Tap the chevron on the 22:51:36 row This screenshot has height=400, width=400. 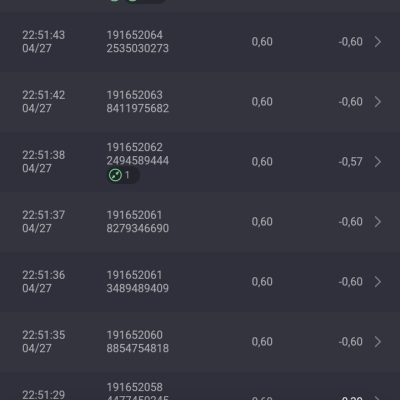tap(378, 282)
